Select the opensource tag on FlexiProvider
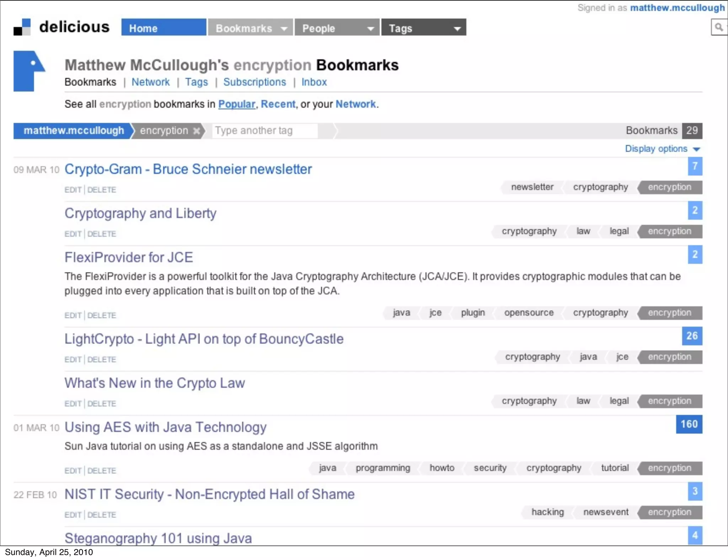This screenshot has width=728, height=560. click(529, 313)
